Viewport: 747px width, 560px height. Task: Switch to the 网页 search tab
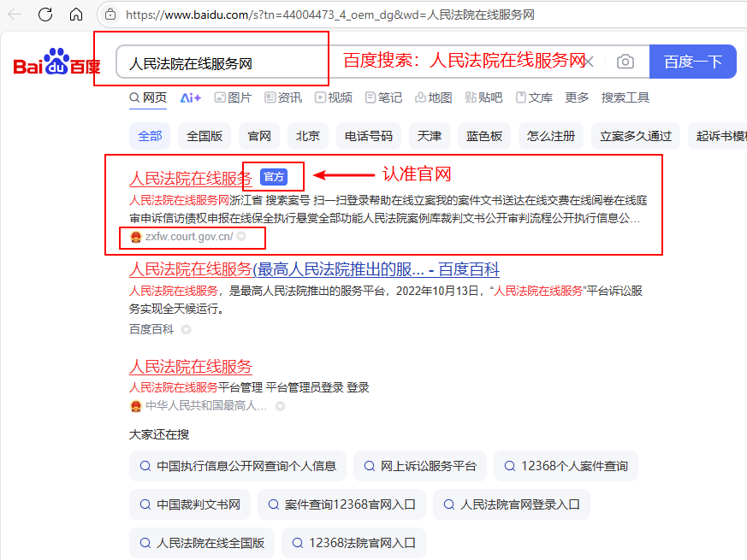point(148,97)
